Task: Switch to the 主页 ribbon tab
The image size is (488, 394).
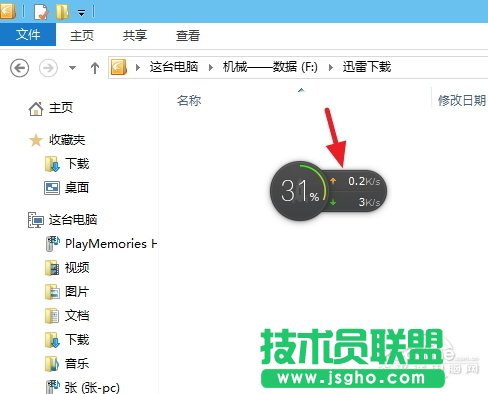Action: coord(82,35)
